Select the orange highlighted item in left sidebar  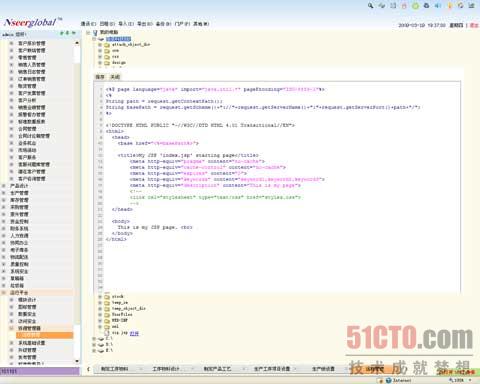pos(45,335)
